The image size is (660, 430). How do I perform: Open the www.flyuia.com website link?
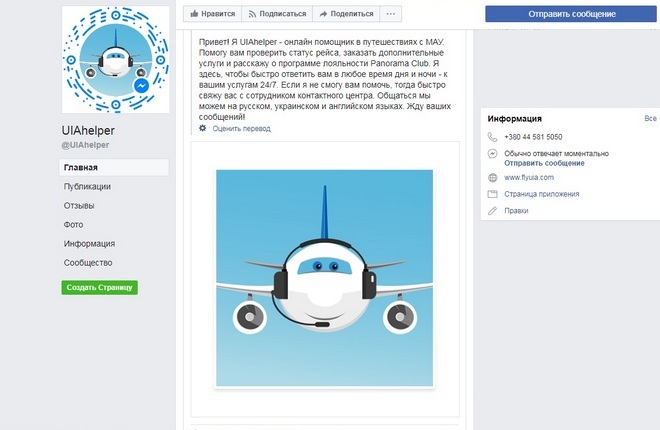pos(529,178)
